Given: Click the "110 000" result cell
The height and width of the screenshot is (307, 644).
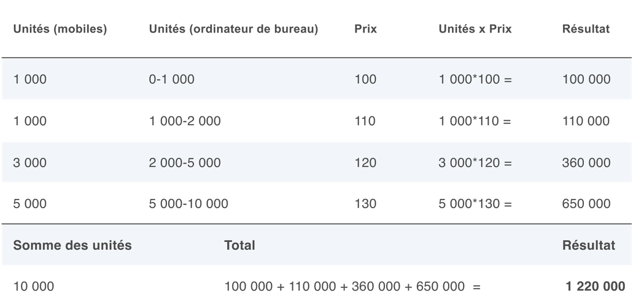Looking at the screenshot, I should (586, 122).
